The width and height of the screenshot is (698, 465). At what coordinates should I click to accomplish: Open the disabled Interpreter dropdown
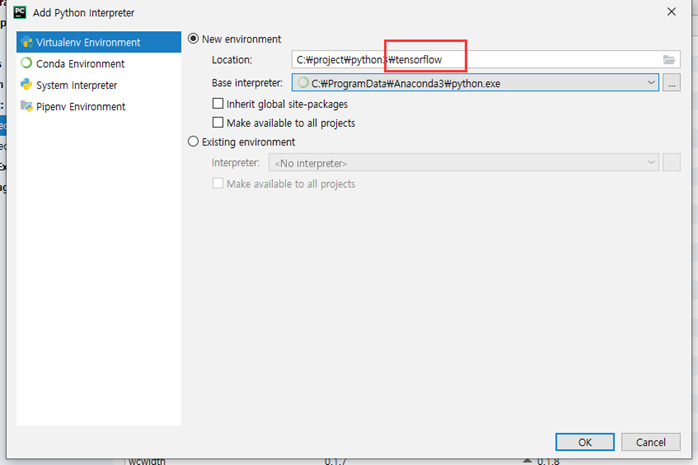point(463,163)
